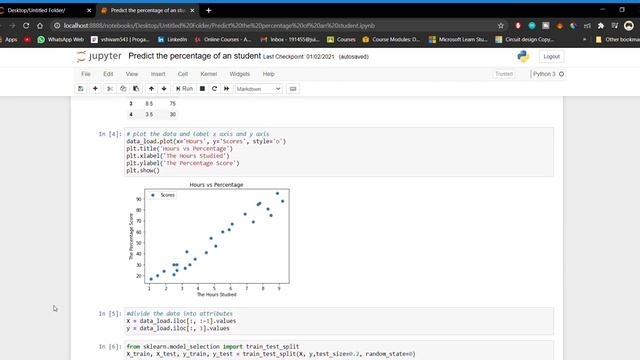
Task: Close the Desktop/Untitled Folder tab
Action: point(89,10)
